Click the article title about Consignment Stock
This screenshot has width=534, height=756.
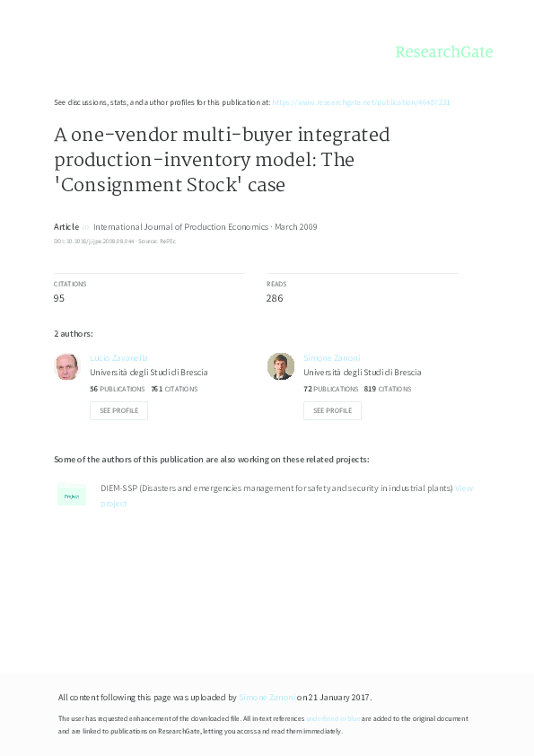click(x=222, y=159)
